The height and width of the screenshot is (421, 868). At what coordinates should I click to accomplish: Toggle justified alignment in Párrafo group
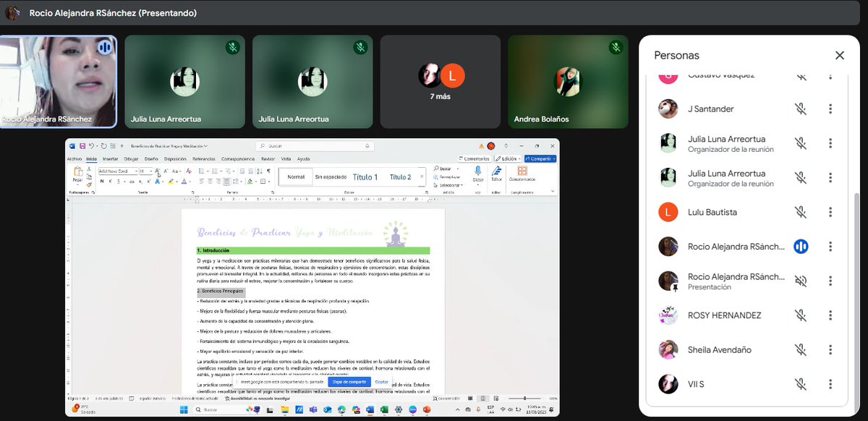click(226, 181)
